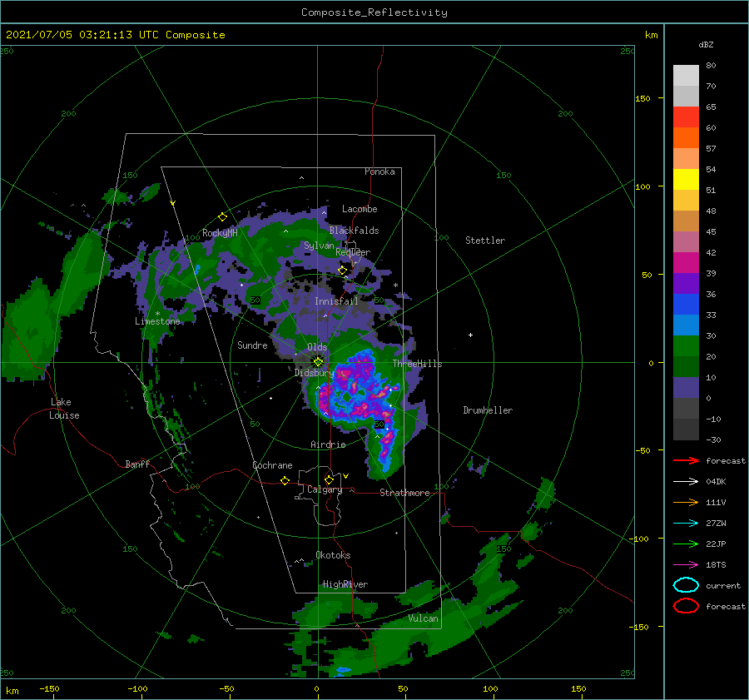This screenshot has height=700, width=749.
Task: Click the Limestone label
Action: pyautogui.click(x=157, y=321)
